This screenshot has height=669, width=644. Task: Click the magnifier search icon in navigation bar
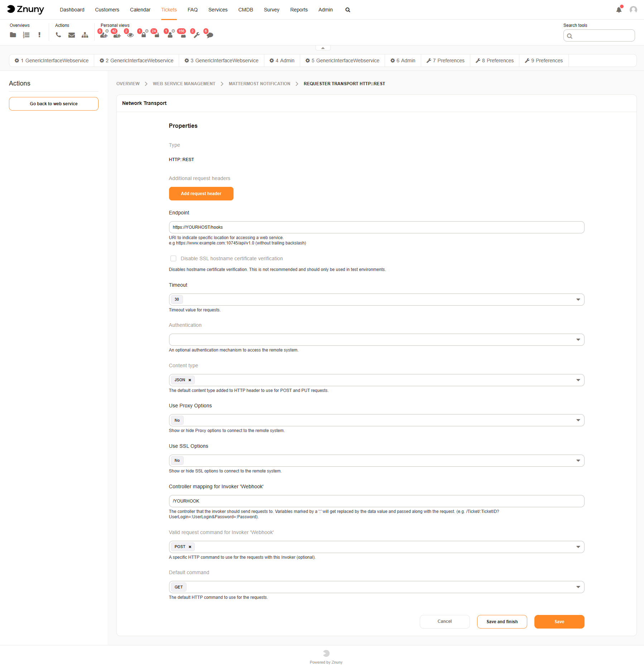coord(347,10)
